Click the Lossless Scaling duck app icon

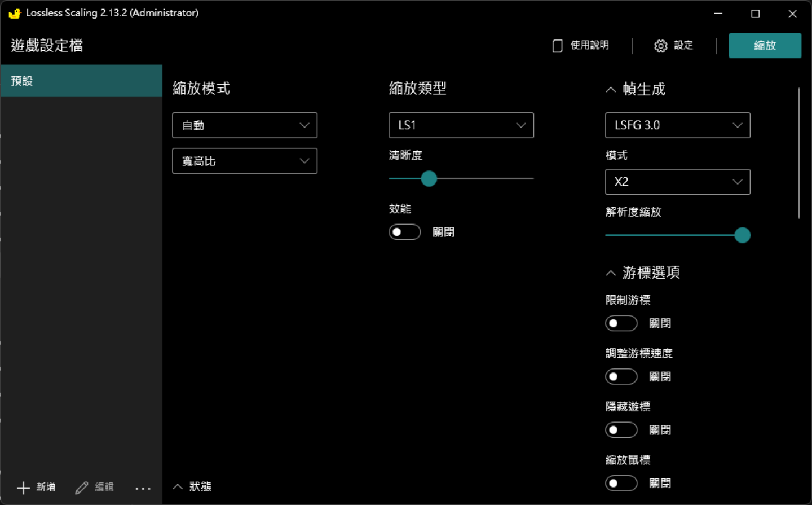pos(15,13)
